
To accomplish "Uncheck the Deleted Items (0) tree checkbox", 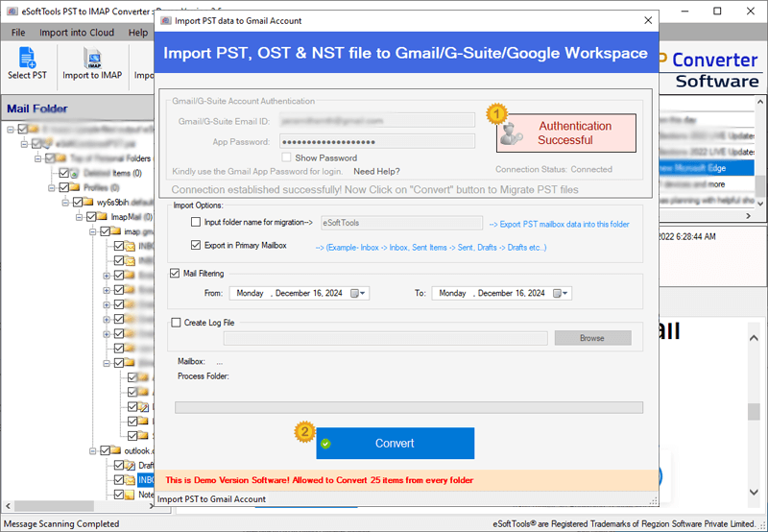I will (x=63, y=173).
